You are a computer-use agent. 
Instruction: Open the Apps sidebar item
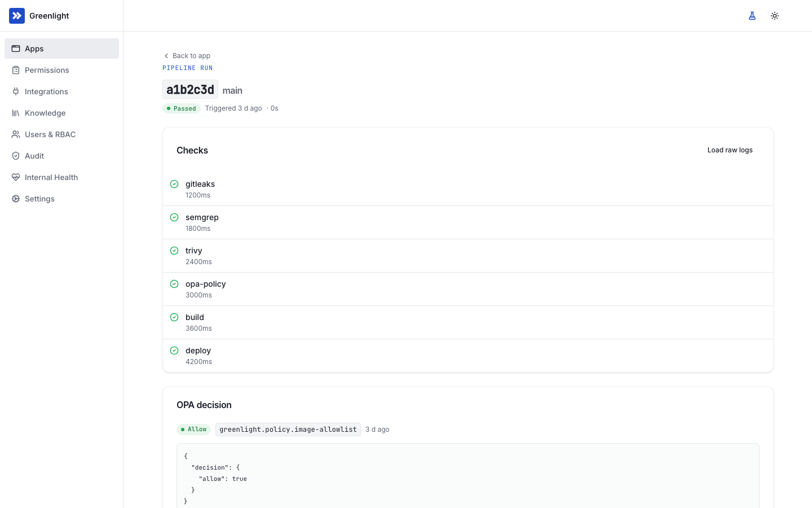[61, 49]
